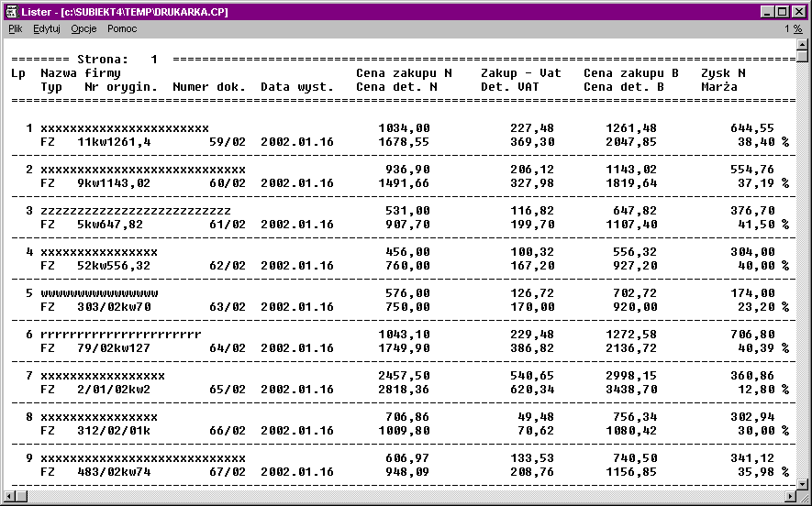Click document number '59/02'
812x506 pixels.
click(x=228, y=142)
